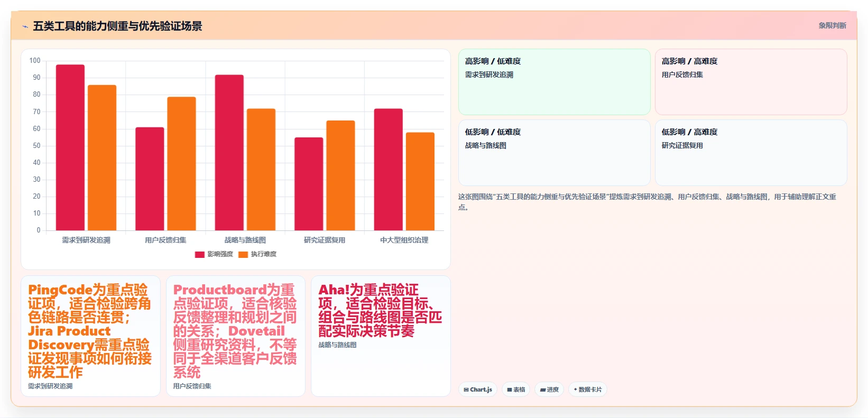Click 战略与路线图 caption under Aha! card
The width and height of the screenshot is (868, 418).
(337, 345)
